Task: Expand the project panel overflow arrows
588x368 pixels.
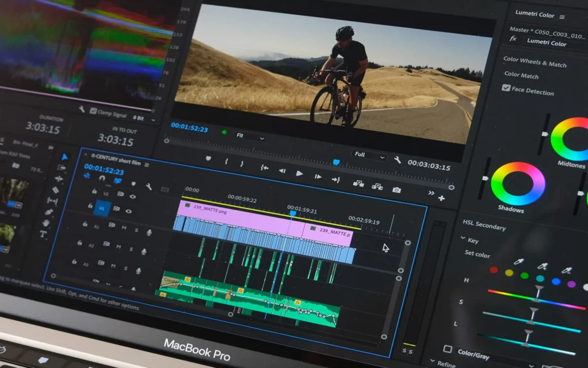Action: coord(51,148)
